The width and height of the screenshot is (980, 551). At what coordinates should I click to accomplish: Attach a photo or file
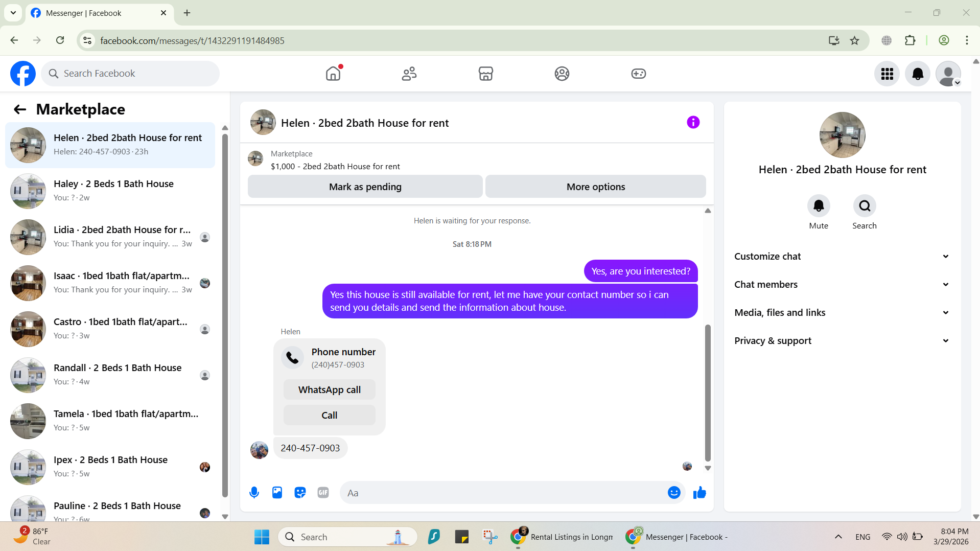click(277, 493)
